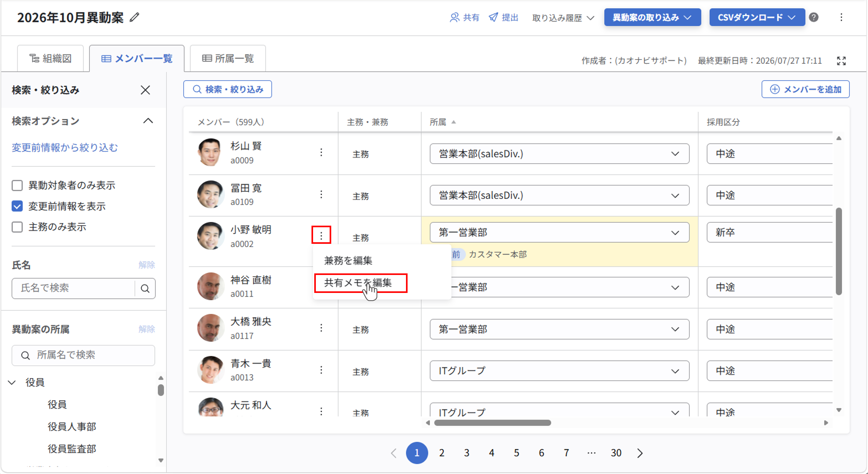Open the kebab menu for 大橋 雅央
868x474 pixels.
(x=321, y=328)
